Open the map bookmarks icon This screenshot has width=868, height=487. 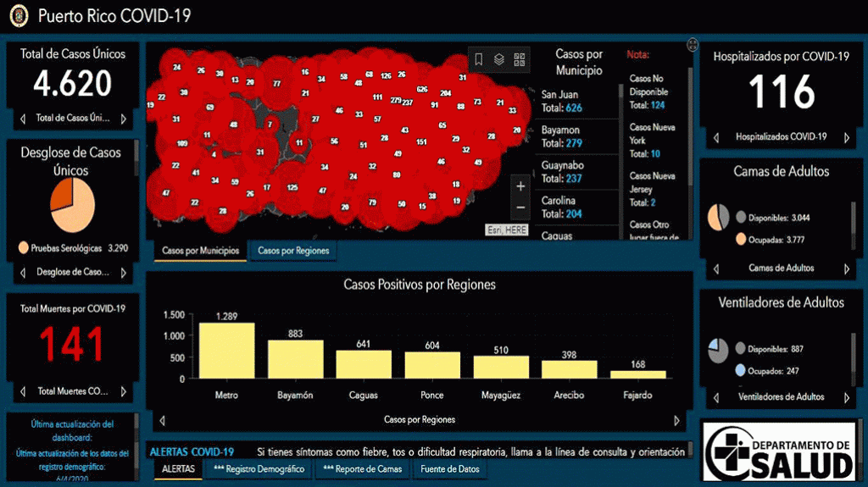click(x=479, y=59)
